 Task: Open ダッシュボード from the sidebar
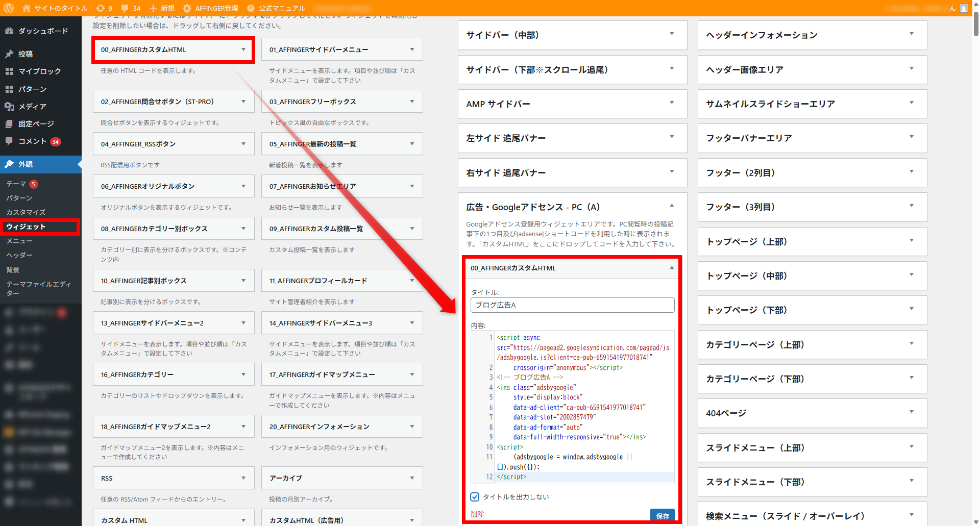[x=41, y=31]
